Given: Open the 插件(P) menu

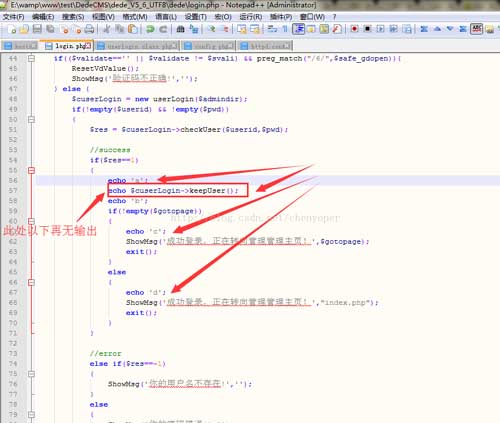Looking at the screenshot, I should click(x=281, y=17).
